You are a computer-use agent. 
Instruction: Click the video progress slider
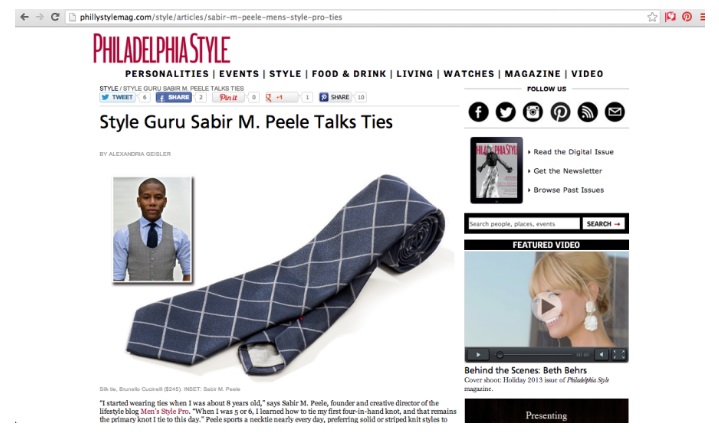point(534,355)
